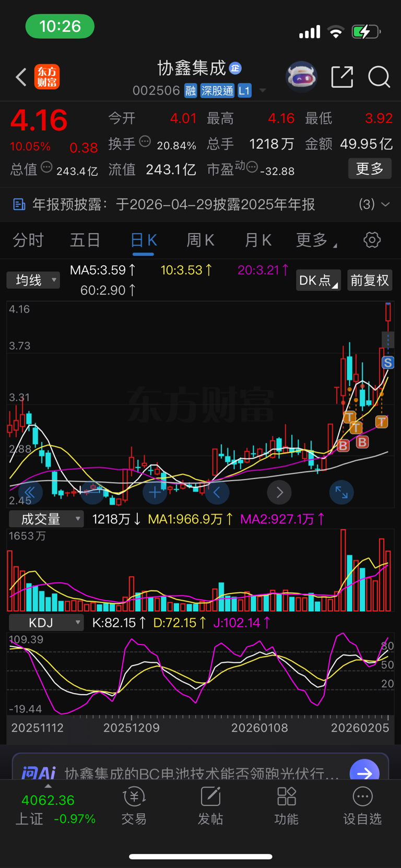Tap the K:82.15 KDJ value

point(119,623)
